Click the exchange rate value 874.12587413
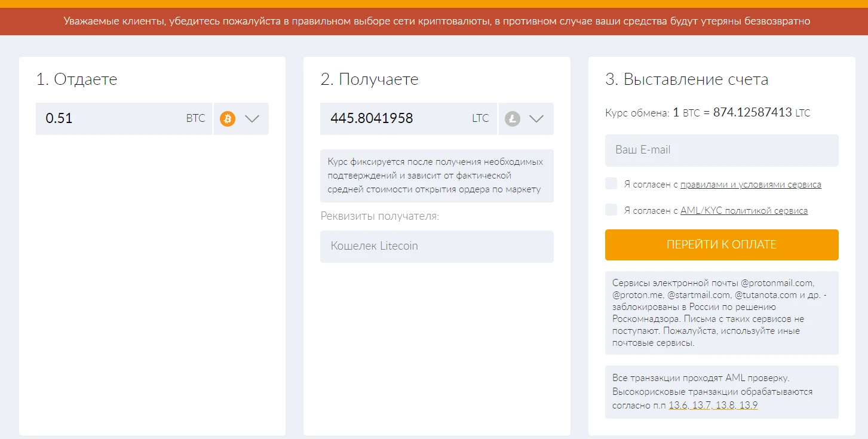This screenshot has height=439, width=868. click(752, 112)
